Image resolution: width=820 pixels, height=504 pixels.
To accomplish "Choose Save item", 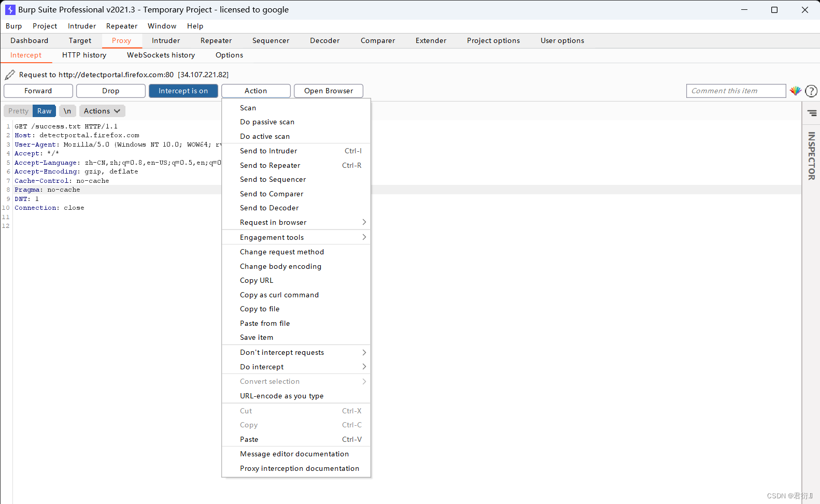I will tap(296, 337).
